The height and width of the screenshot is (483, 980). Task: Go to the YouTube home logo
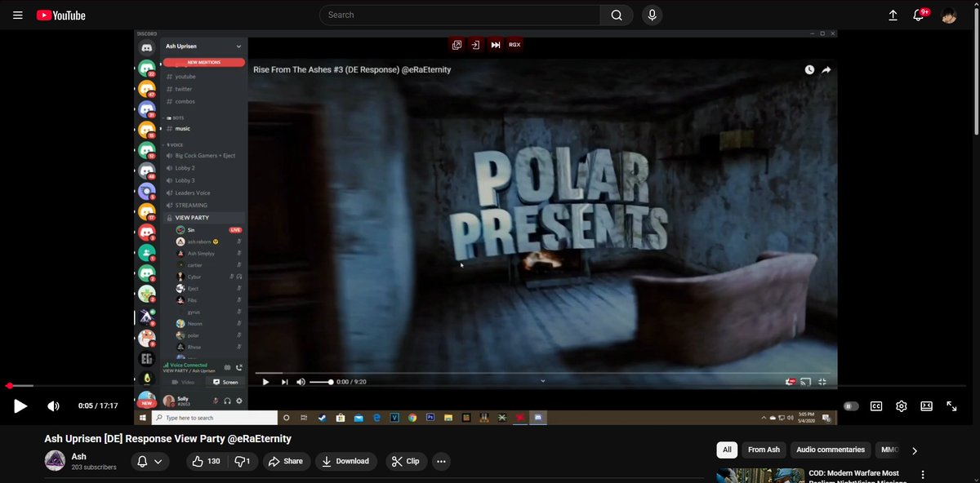61,16
